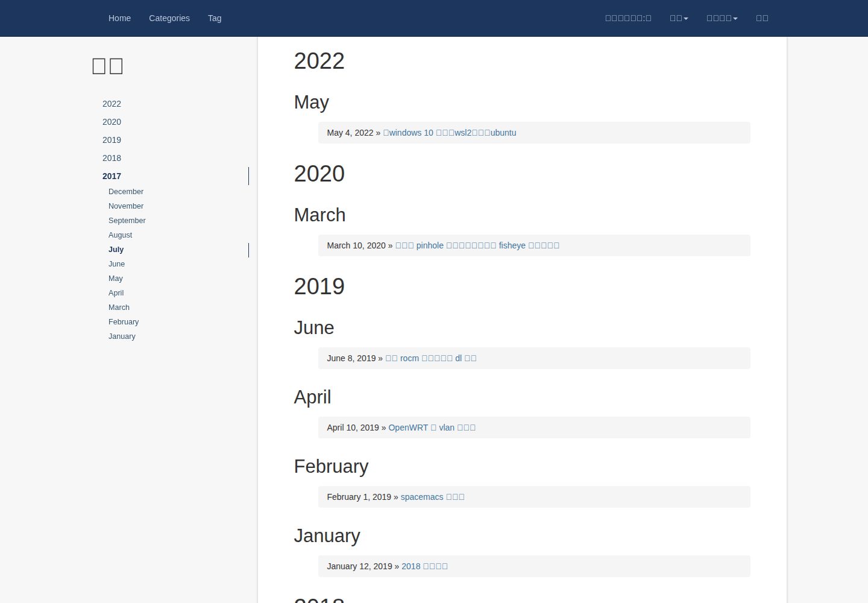Go to the Home page
The width and height of the screenshot is (868, 603).
tap(119, 18)
